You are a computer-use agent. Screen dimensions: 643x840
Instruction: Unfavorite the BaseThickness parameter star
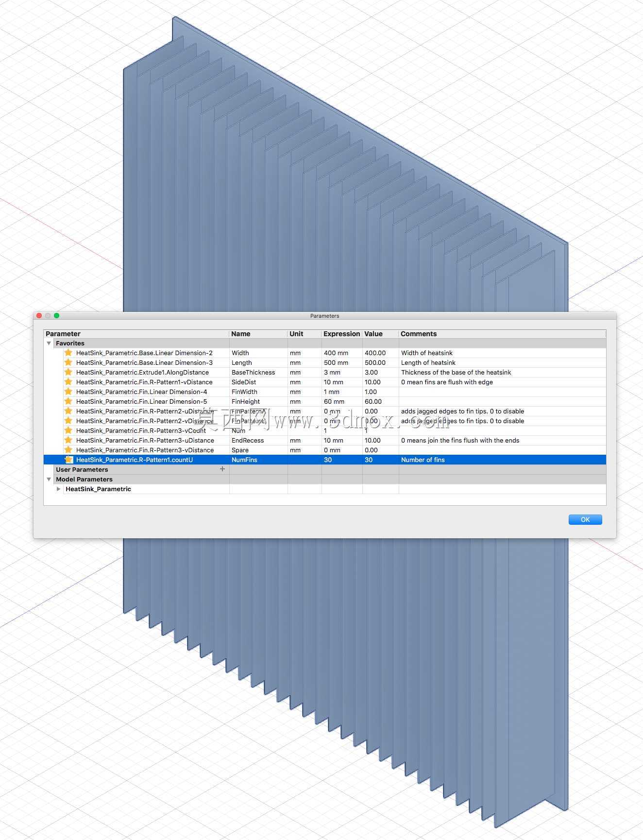click(x=68, y=372)
